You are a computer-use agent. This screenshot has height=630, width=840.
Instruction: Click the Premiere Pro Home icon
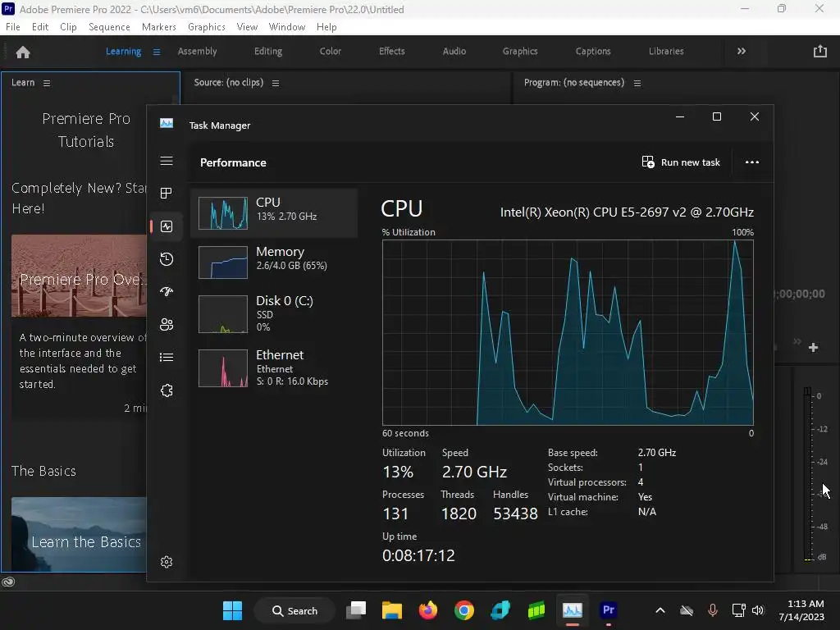(23, 52)
